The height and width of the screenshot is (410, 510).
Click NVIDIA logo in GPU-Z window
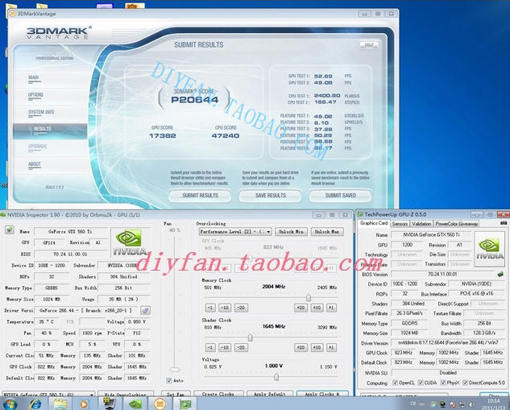pos(489,249)
